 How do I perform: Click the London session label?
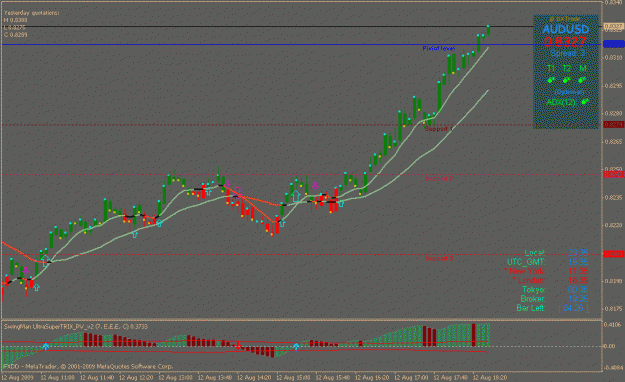point(529,280)
